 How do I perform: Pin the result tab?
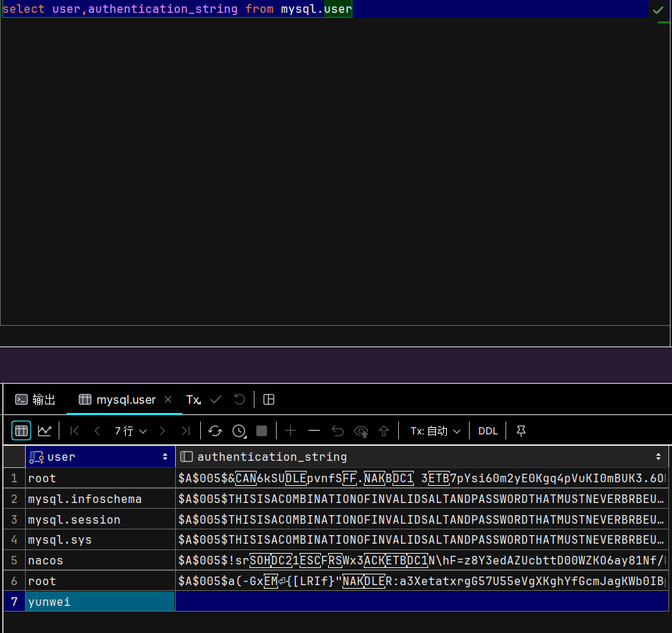point(521,430)
